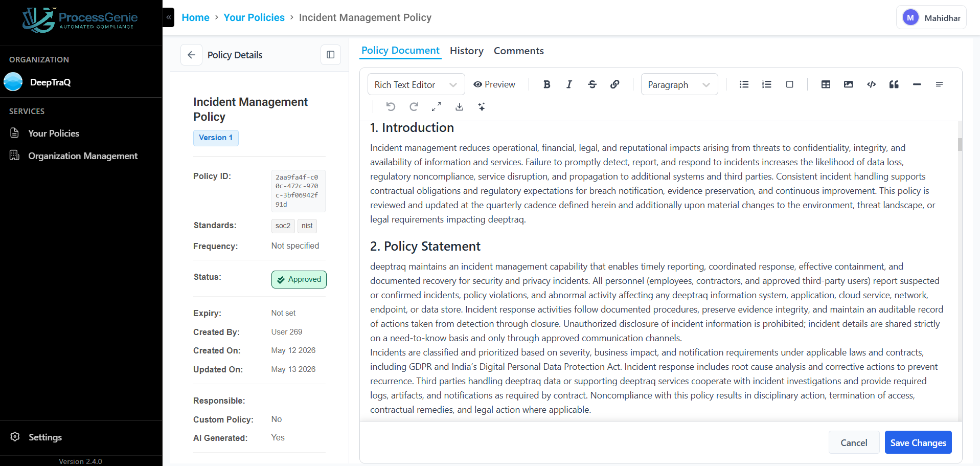
Task: Open the text alignment options icon
Action: click(939, 84)
